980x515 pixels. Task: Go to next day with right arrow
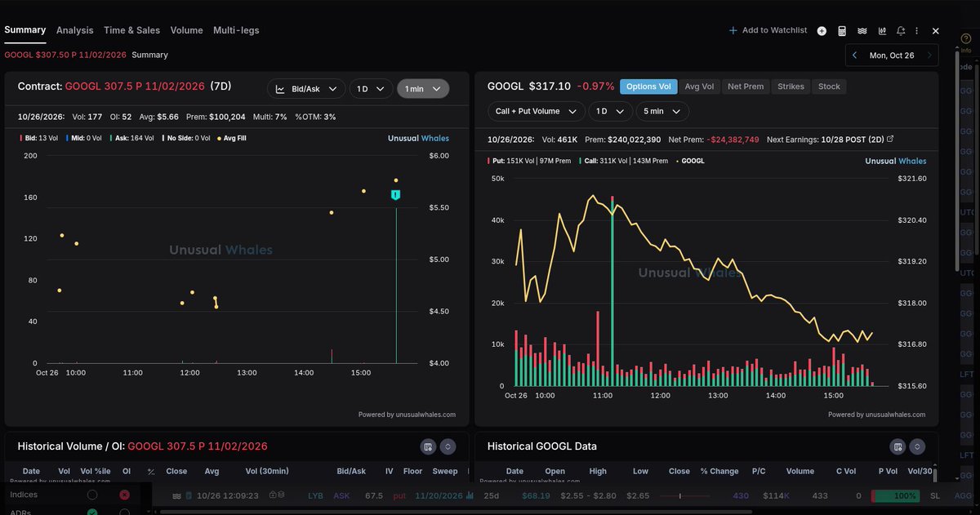929,55
